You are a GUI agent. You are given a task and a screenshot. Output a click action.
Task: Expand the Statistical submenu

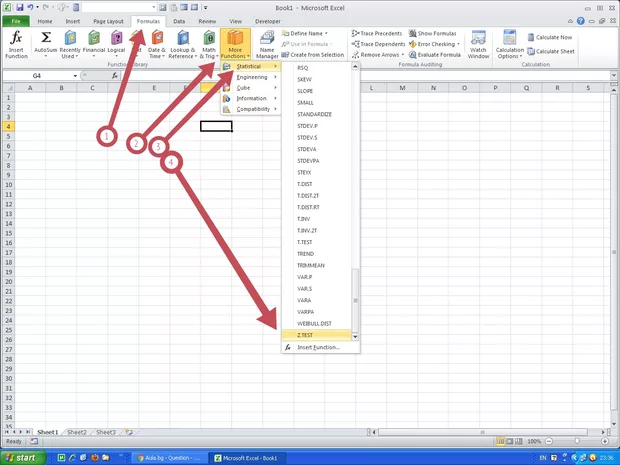point(251,66)
